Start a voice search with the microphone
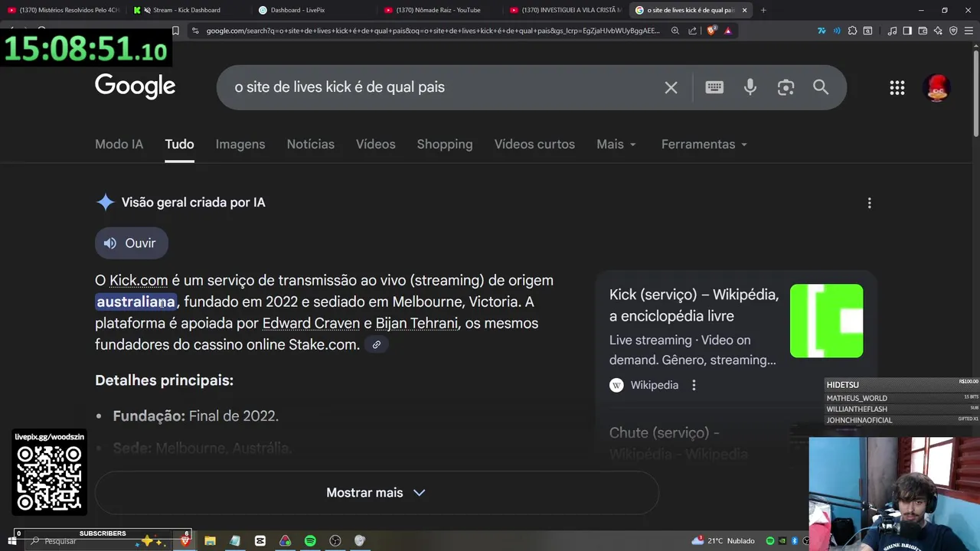 pyautogui.click(x=750, y=87)
